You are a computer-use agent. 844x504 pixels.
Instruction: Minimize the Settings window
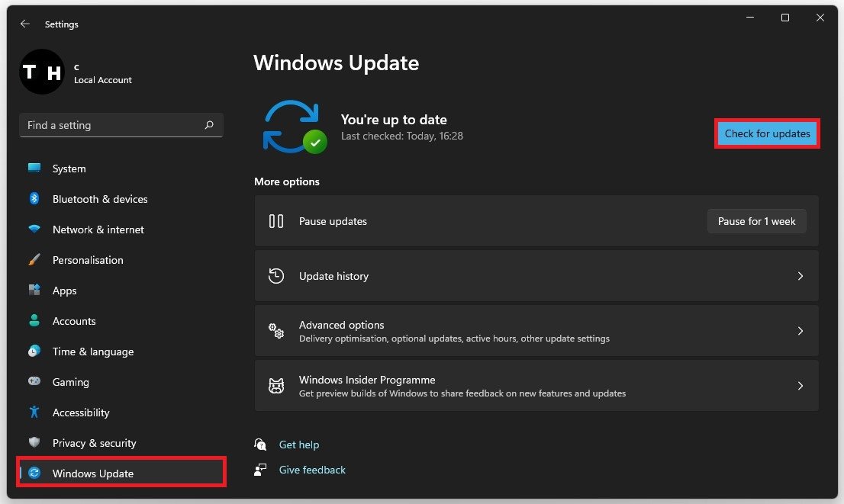pyautogui.click(x=750, y=18)
